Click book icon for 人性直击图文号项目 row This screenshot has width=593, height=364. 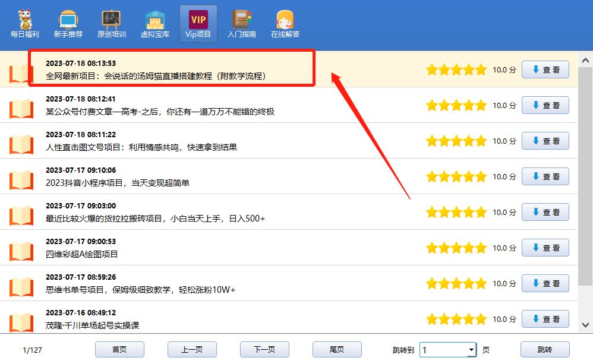pos(21,144)
